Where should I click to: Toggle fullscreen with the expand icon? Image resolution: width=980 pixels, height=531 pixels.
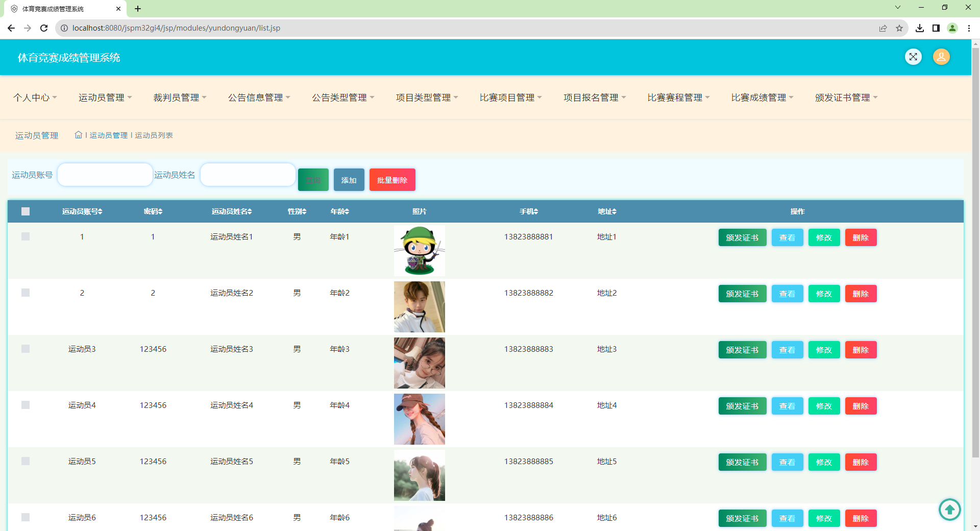click(x=913, y=57)
